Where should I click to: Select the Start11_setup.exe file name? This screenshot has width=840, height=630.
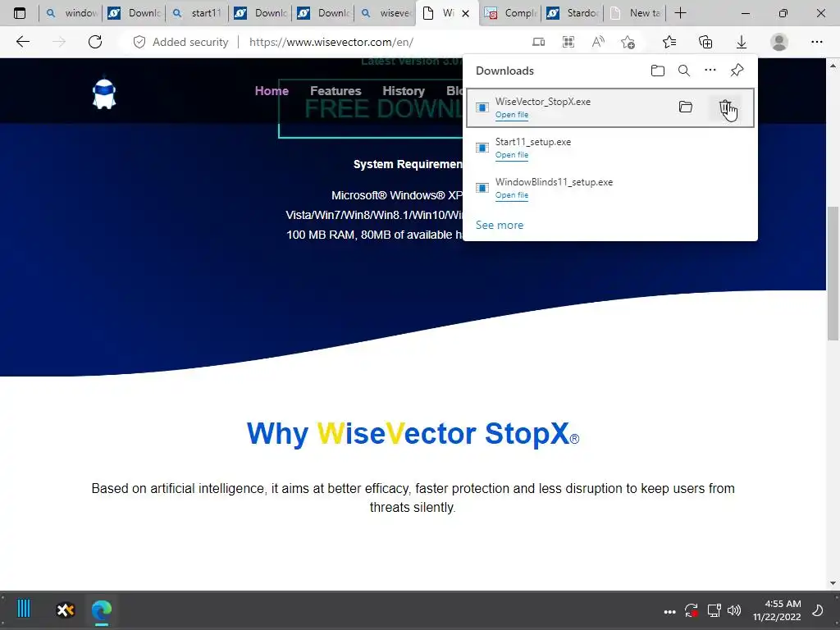click(533, 142)
